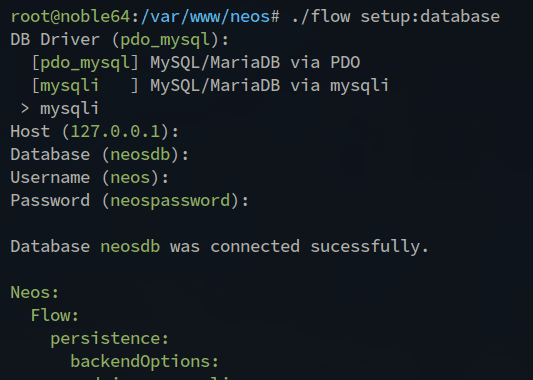Click the > input prompt arrow
This screenshot has height=380, width=533.
coord(25,109)
